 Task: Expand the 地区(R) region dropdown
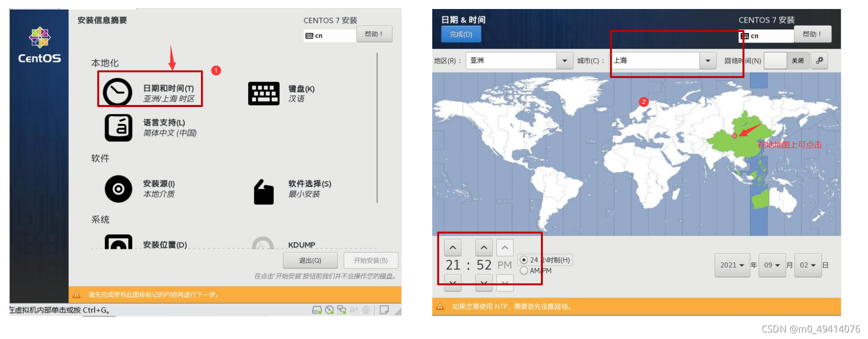(565, 60)
